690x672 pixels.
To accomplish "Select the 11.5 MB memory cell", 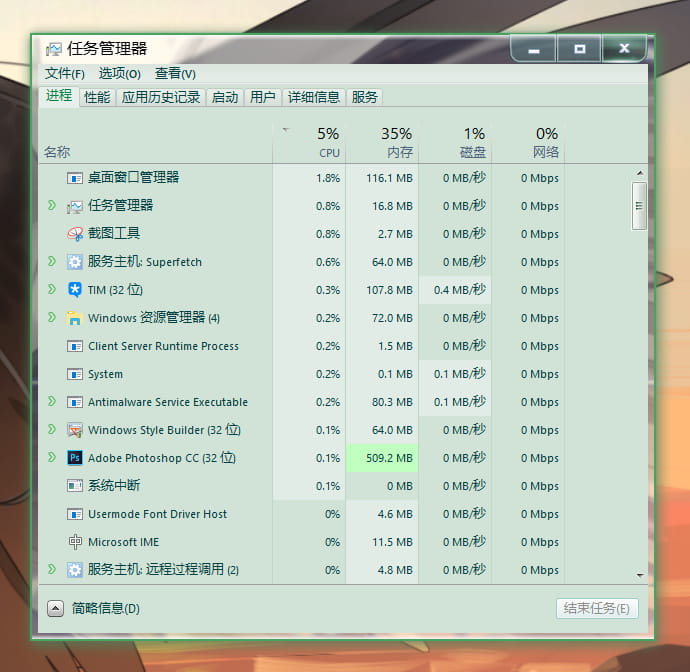I will tap(382, 542).
